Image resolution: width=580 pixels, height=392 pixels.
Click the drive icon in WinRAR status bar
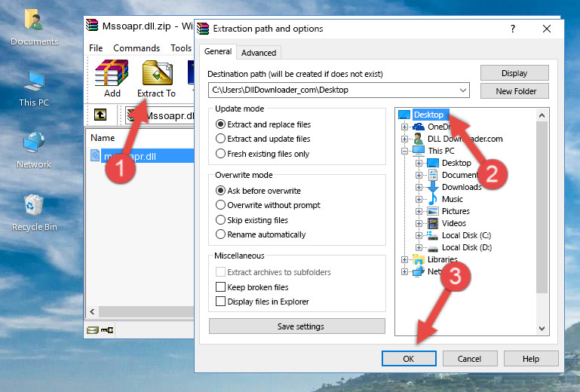[93, 330]
